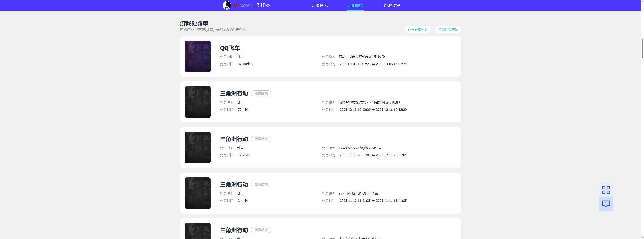Viewport: 644px width, 239px height.
Task: Click the user avatar icon in header
Action: 227,5
